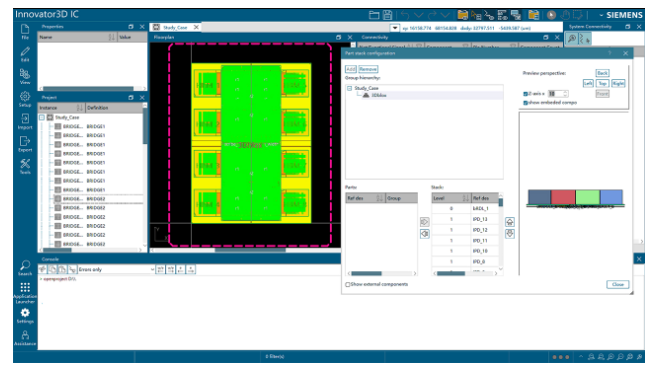This screenshot has width=651, height=380.
Task: Click the Floorplan horizontal scrollbar
Action: tap(250, 250)
